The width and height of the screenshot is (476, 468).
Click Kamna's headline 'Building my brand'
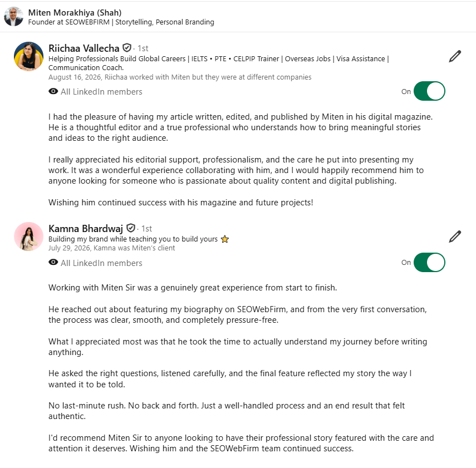click(x=133, y=239)
